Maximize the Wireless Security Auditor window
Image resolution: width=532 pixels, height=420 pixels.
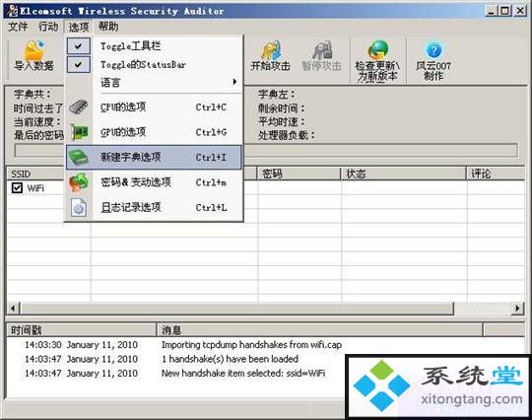(505, 11)
